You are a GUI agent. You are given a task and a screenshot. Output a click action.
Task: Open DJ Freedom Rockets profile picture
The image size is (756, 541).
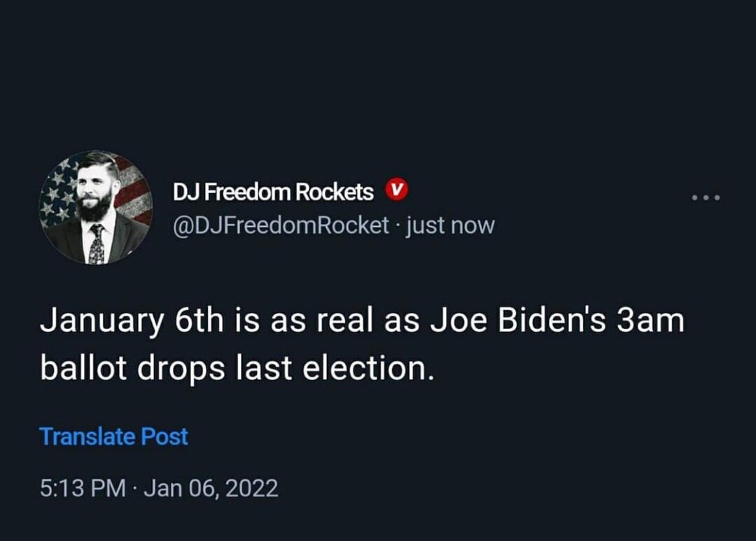96,208
